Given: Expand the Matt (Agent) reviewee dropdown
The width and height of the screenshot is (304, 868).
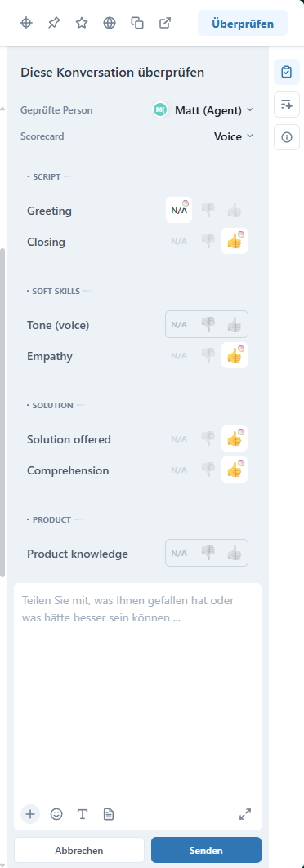Looking at the screenshot, I should [x=203, y=110].
